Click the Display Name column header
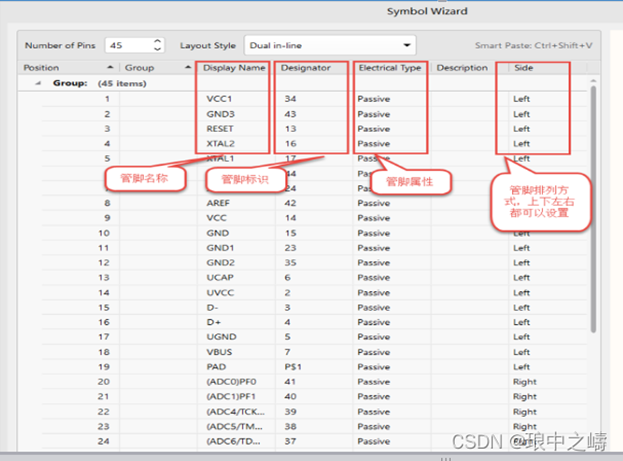The image size is (623, 461). point(234,68)
